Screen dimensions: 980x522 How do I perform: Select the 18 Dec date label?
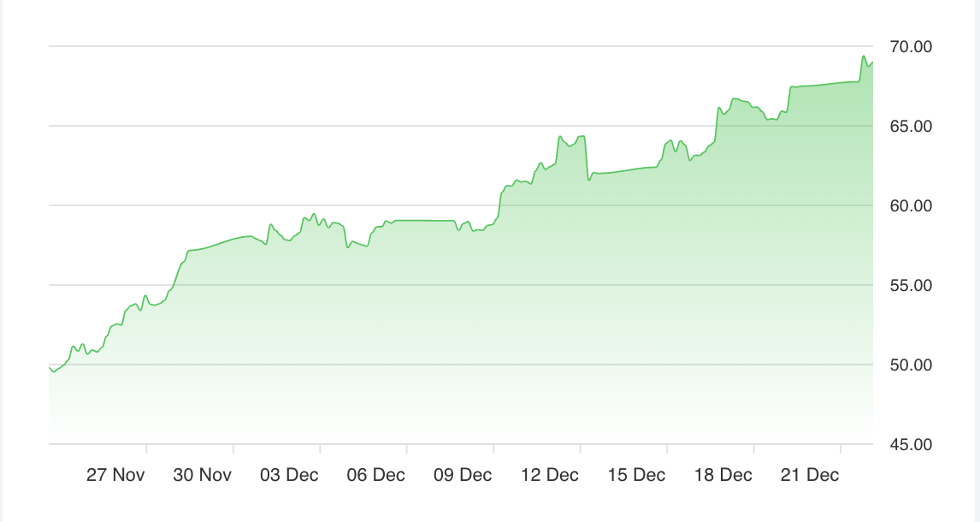723,475
